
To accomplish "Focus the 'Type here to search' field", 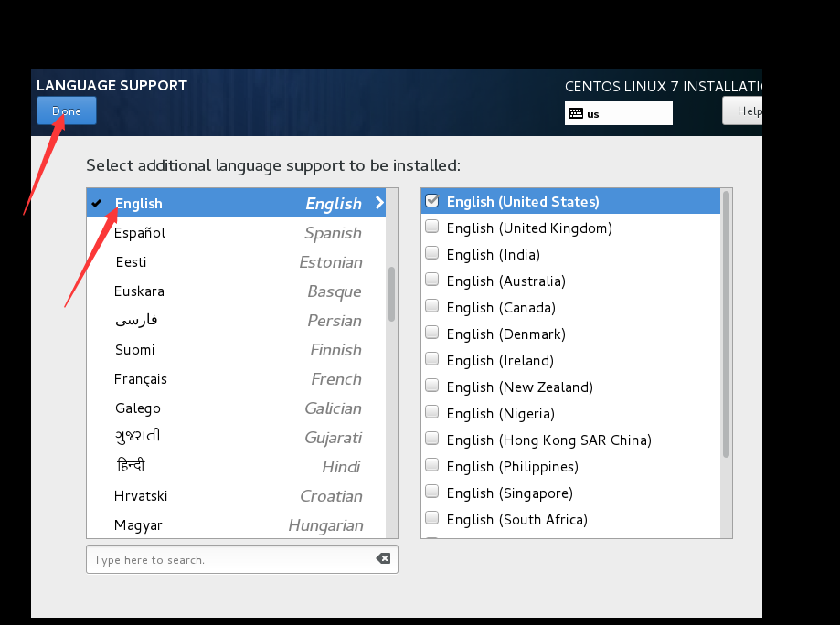I will (242, 559).
